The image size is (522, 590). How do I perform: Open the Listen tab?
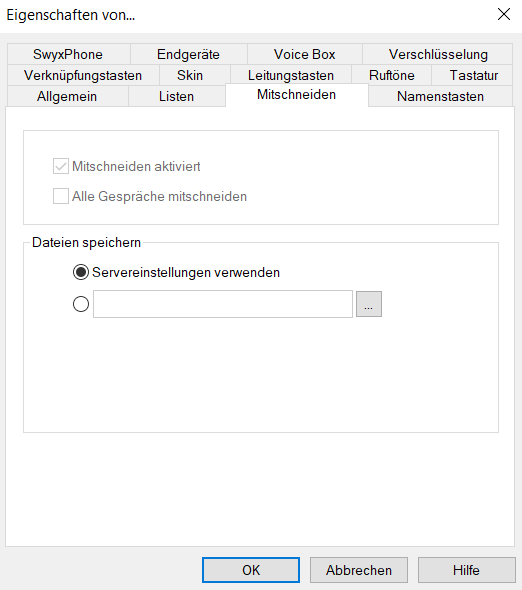pyautogui.click(x=176, y=96)
